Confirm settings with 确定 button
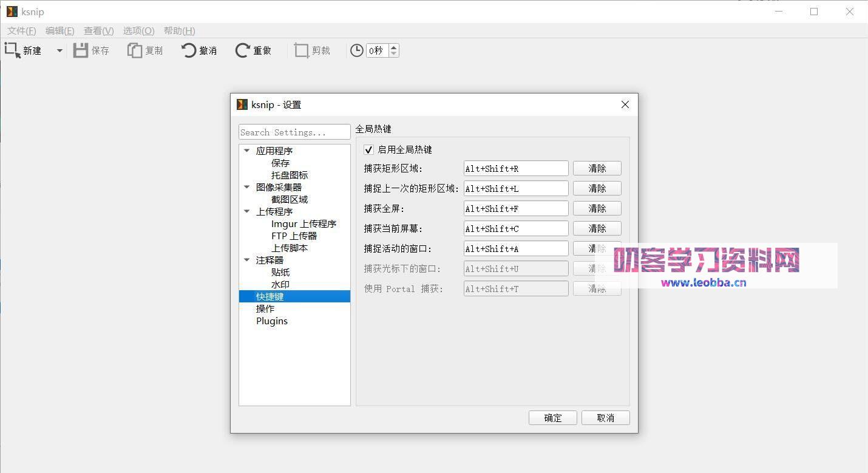Viewport: 868px width, 473px height. 552,418
